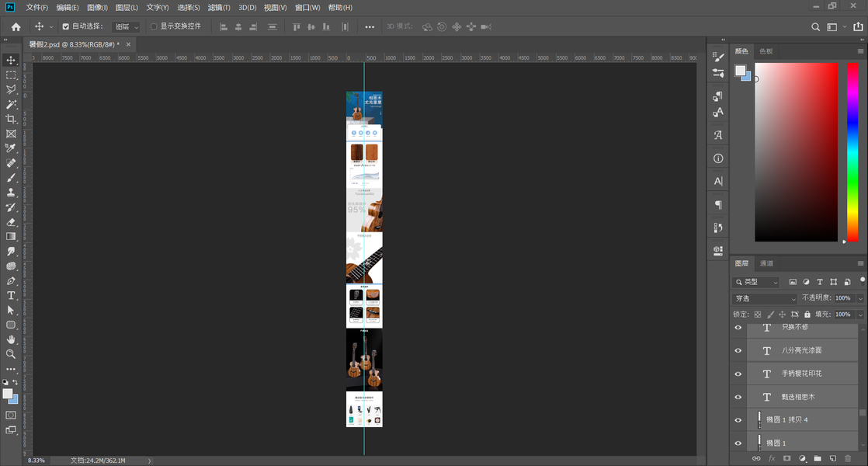Open the 图层 auto-select dropdown
This screenshot has height=466, width=868.
tap(127, 26)
